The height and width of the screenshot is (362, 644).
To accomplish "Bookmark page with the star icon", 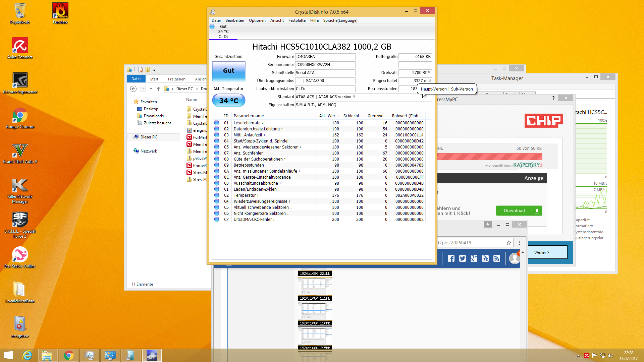I will (x=508, y=243).
